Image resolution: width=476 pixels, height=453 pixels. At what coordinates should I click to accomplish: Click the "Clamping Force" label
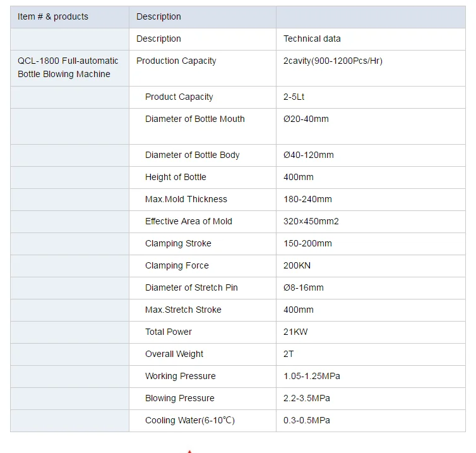(177, 265)
